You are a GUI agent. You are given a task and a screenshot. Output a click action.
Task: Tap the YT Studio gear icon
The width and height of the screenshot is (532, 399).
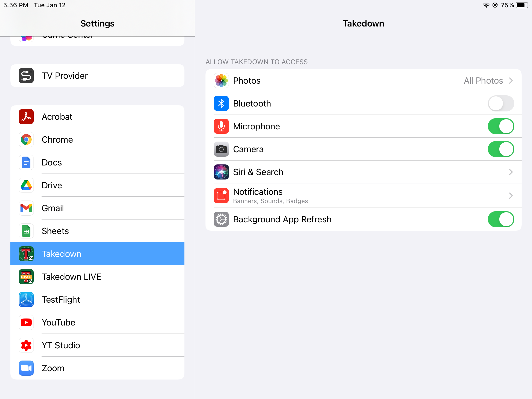pyautogui.click(x=26, y=345)
